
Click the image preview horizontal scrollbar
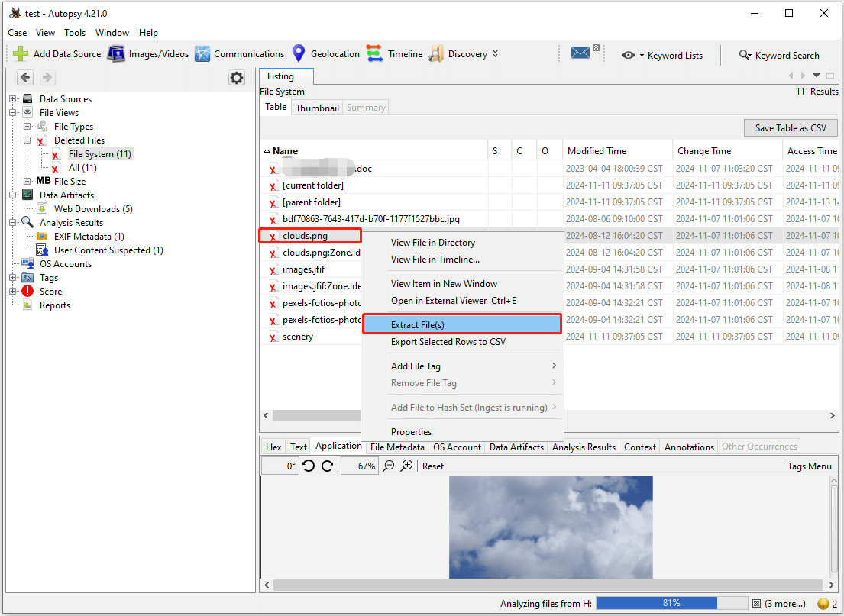point(548,584)
